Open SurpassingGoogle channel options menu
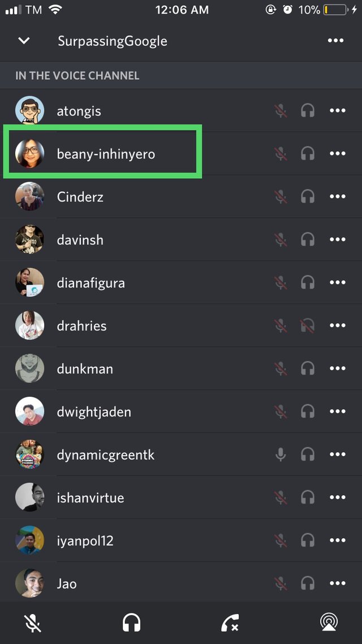Image resolution: width=362 pixels, height=644 pixels. pos(335,41)
